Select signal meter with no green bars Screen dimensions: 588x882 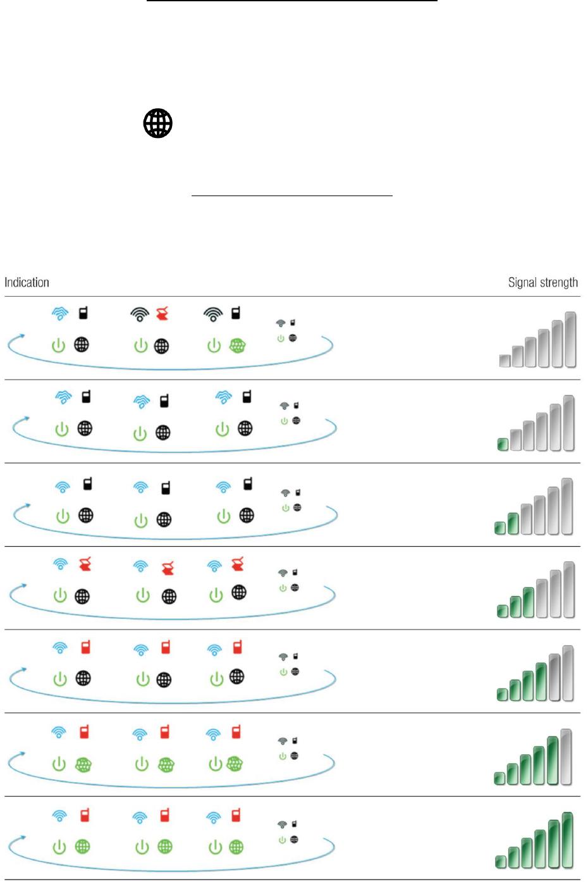(x=537, y=340)
